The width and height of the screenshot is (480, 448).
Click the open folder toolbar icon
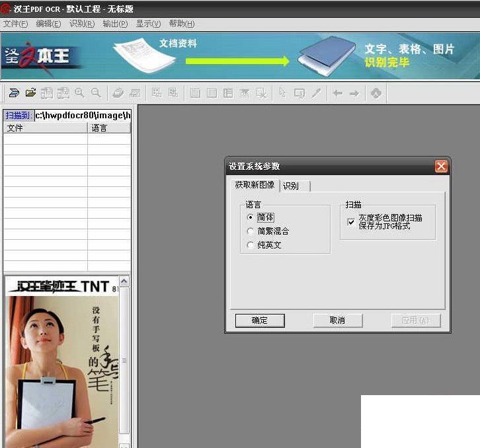tap(30, 93)
